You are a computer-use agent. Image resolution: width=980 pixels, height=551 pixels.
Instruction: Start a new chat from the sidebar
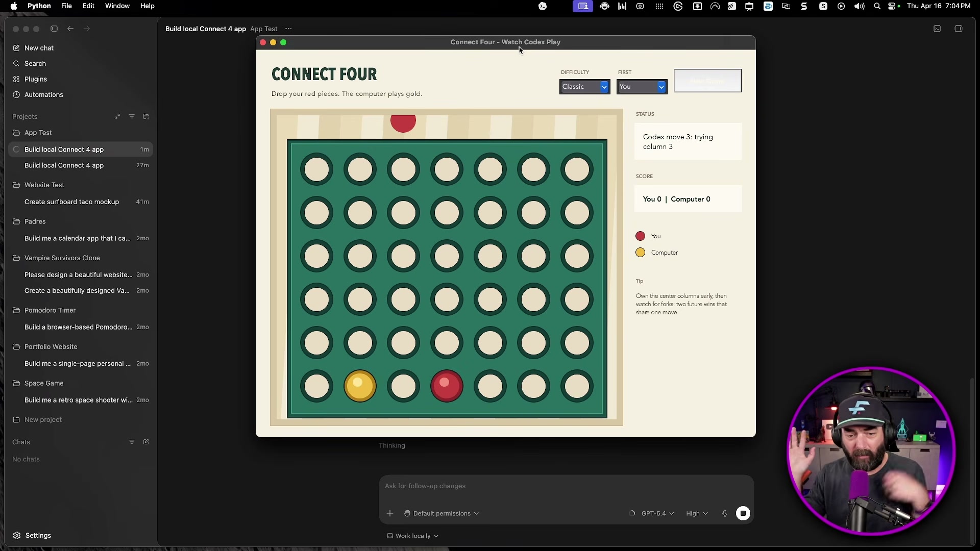pyautogui.click(x=39, y=48)
